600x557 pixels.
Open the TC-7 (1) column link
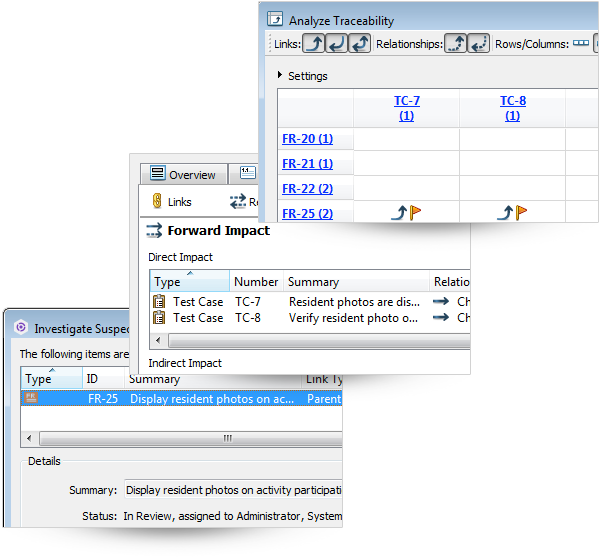[x=407, y=108]
